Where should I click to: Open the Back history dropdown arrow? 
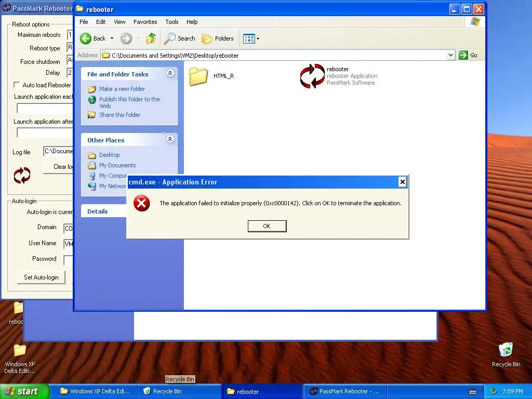click(112, 38)
